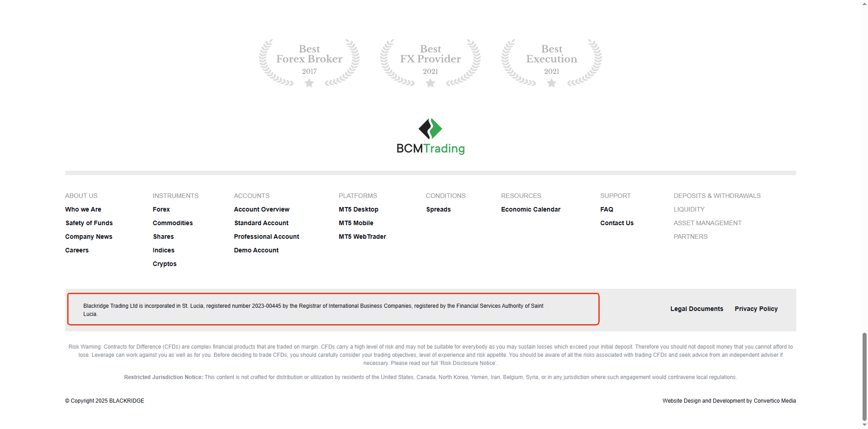Open the MT5 Mobile link
Image resolution: width=868 pixels, height=429 pixels.
(x=356, y=223)
